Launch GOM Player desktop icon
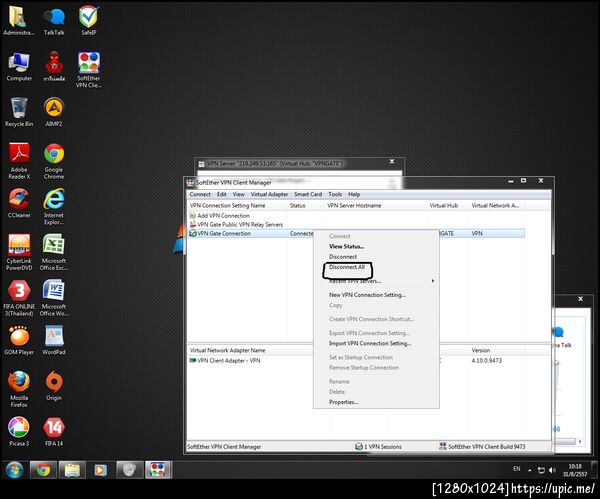The height and width of the screenshot is (499, 600). pyautogui.click(x=19, y=340)
